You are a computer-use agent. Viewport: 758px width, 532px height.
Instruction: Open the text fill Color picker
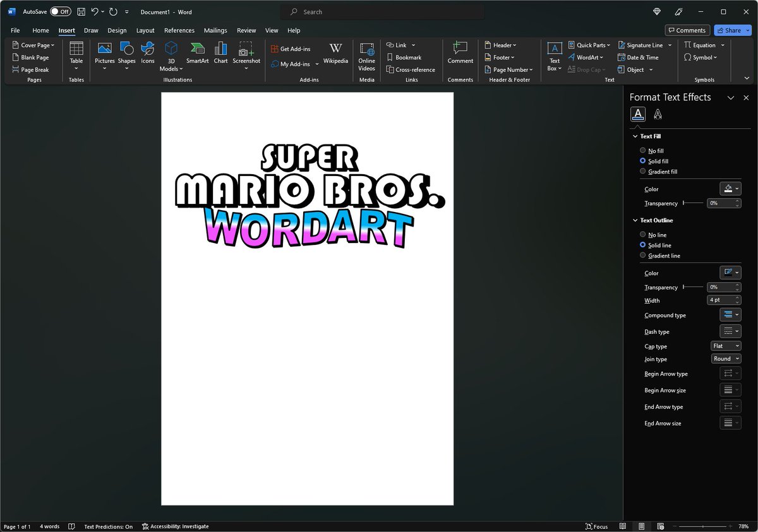(x=730, y=189)
